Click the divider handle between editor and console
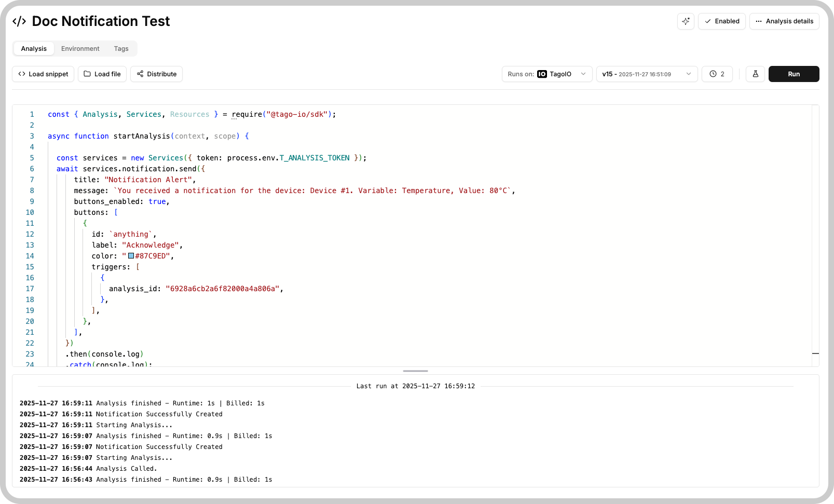This screenshot has width=834, height=504. [x=416, y=371]
